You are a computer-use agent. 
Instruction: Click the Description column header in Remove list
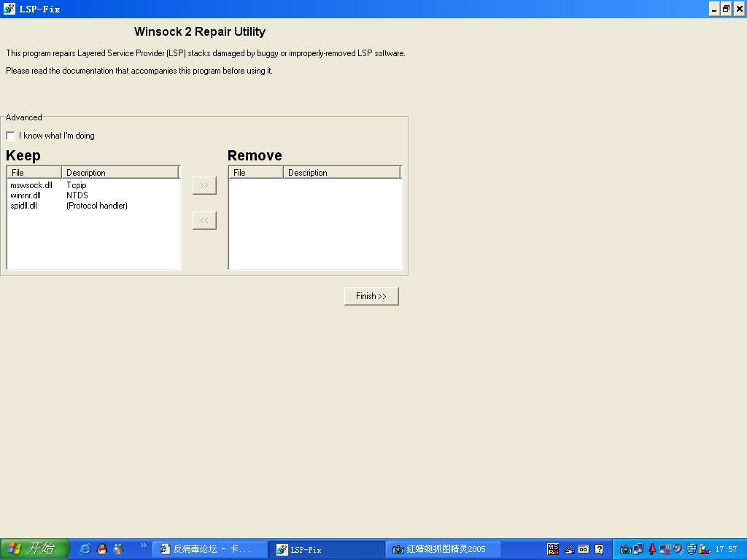click(341, 172)
